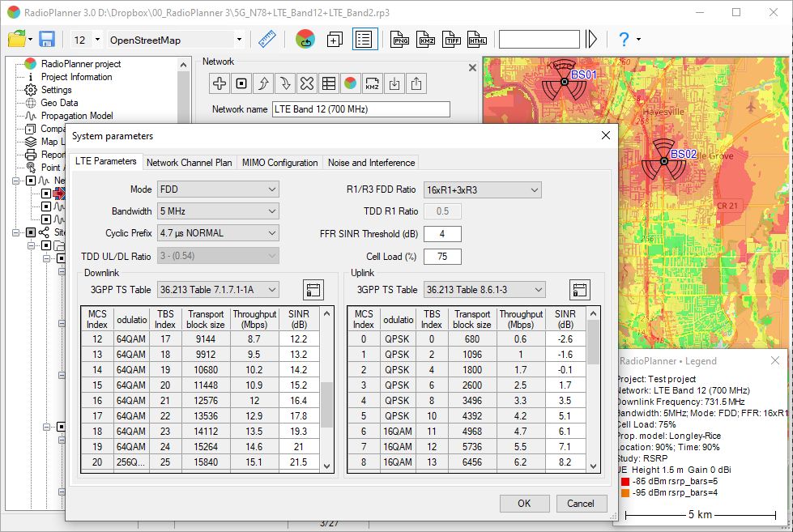The height and width of the screenshot is (532, 793).
Task: Switch to the Noise and Interference tab
Action: click(371, 163)
